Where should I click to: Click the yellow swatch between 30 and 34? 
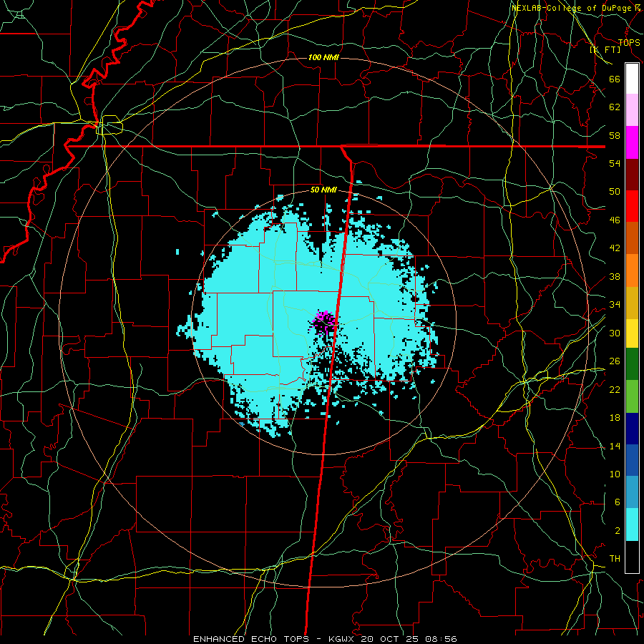632,333
